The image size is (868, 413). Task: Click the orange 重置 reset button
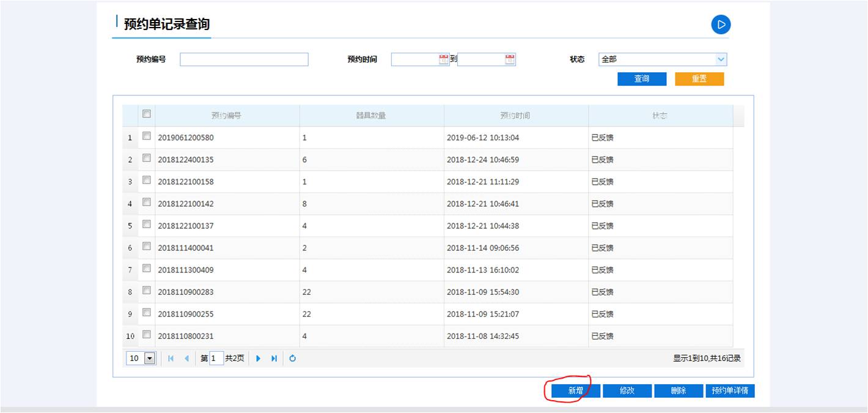tap(699, 79)
